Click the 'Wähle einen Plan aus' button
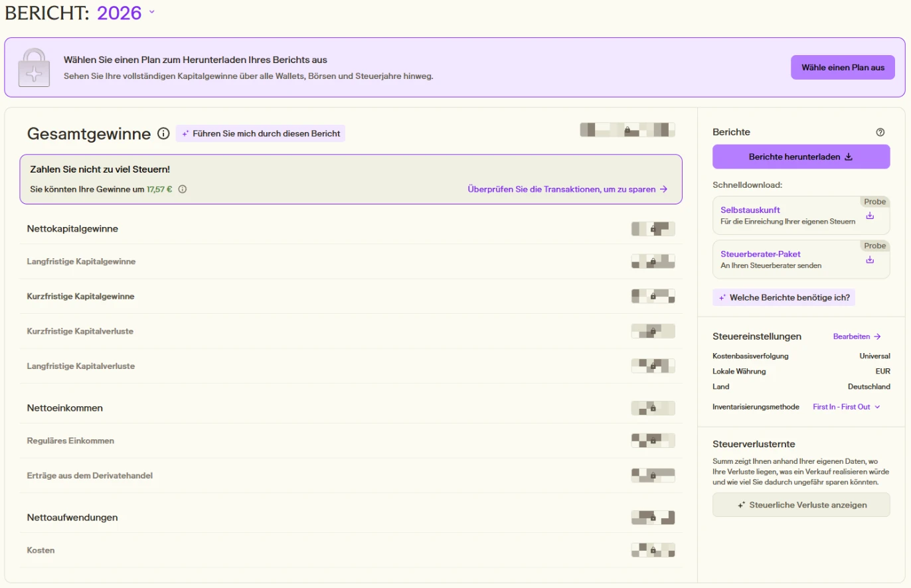 [x=843, y=67]
